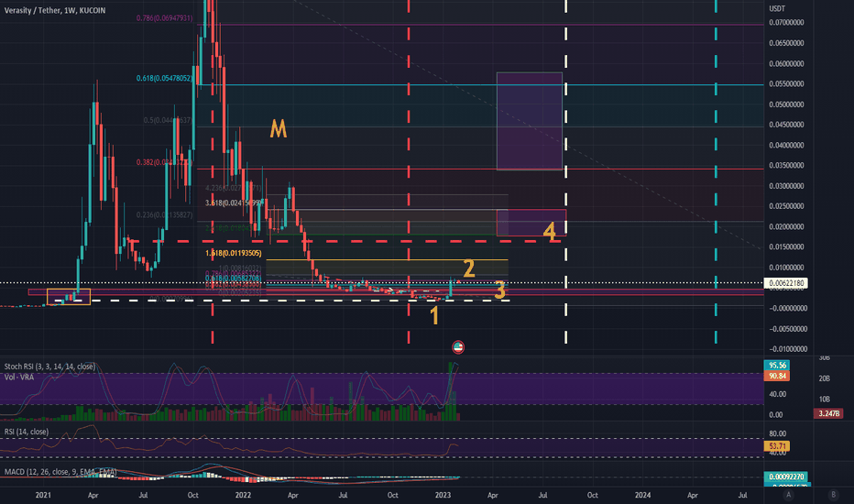Select the orange number 4 annotation
The image size is (854, 504).
click(x=550, y=232)
